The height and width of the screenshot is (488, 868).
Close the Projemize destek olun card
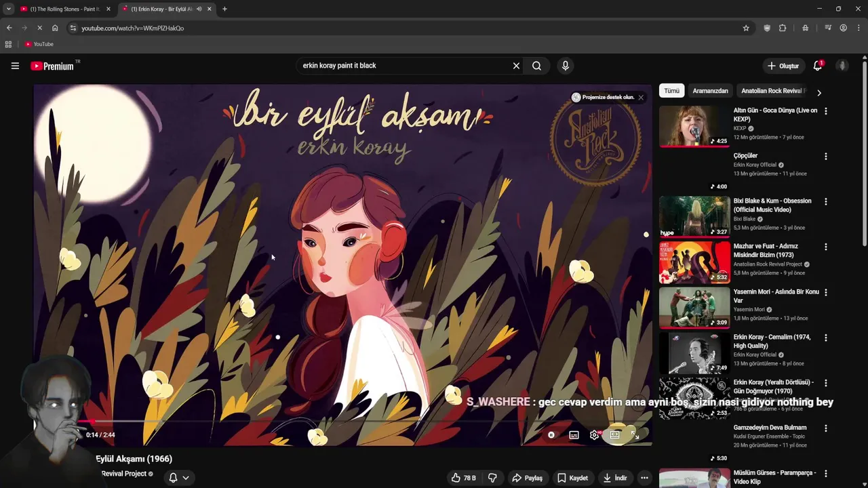(x=641, y=98)
